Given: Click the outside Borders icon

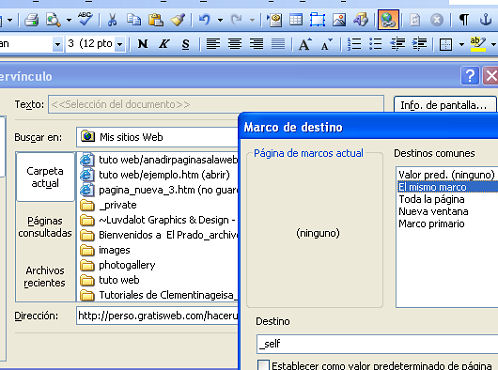Looking at the screenshot, I should [x=446, y=44].
